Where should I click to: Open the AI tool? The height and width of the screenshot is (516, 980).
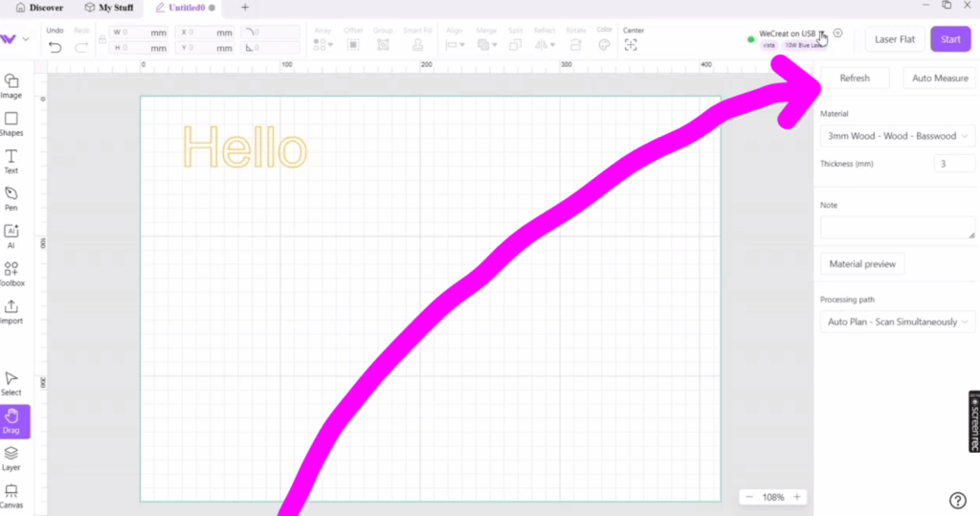[x=11, y=236]
